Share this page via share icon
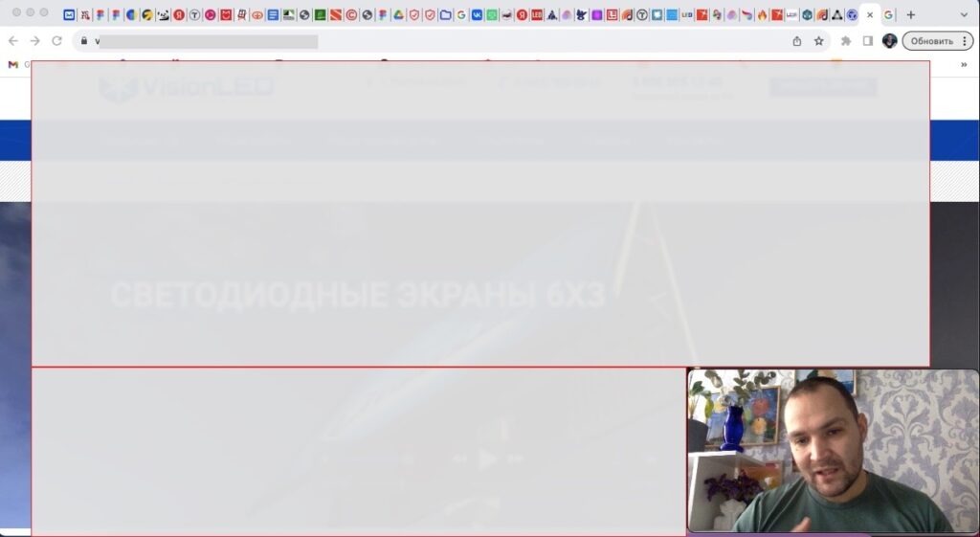 797,41
